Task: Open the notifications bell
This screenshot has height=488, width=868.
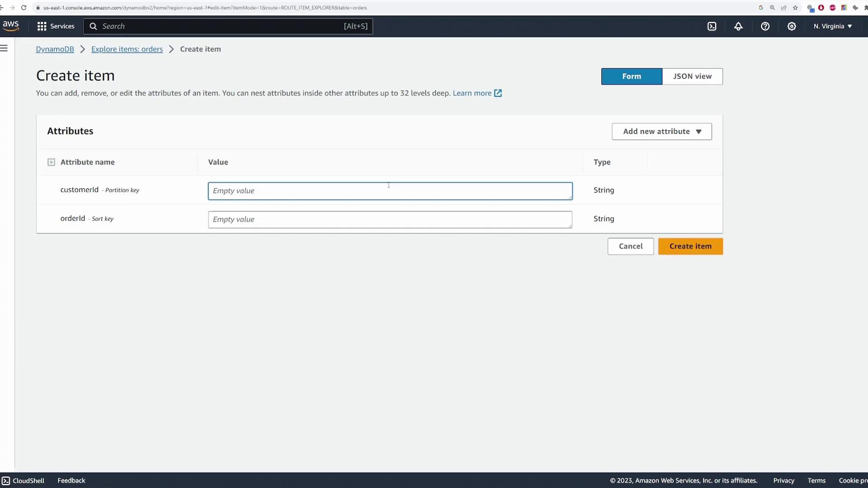Action: coord(738,26)
